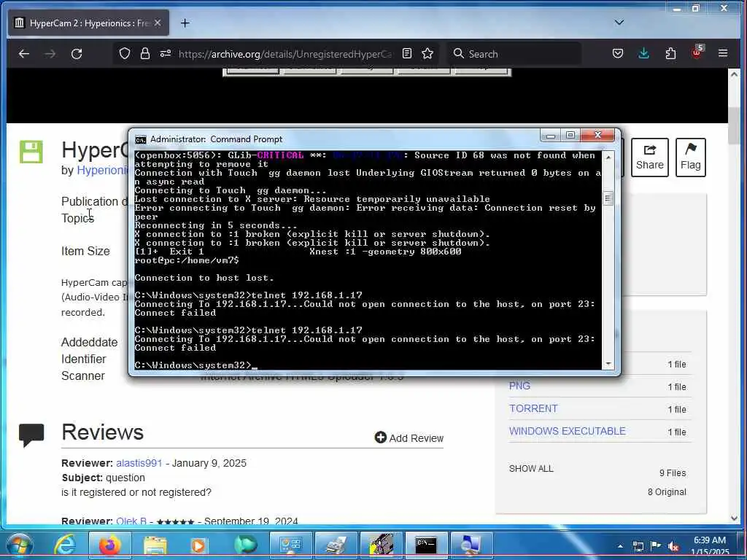The height and width of the screenshot is (560, 747).
Task: Open a new browser tab
Action: click(185, 23)
